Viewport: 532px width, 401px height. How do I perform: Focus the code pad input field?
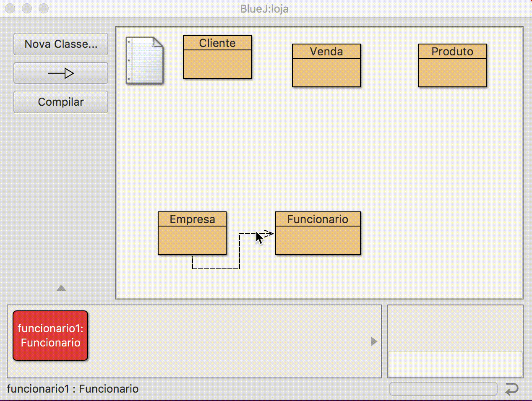point(455,364)
